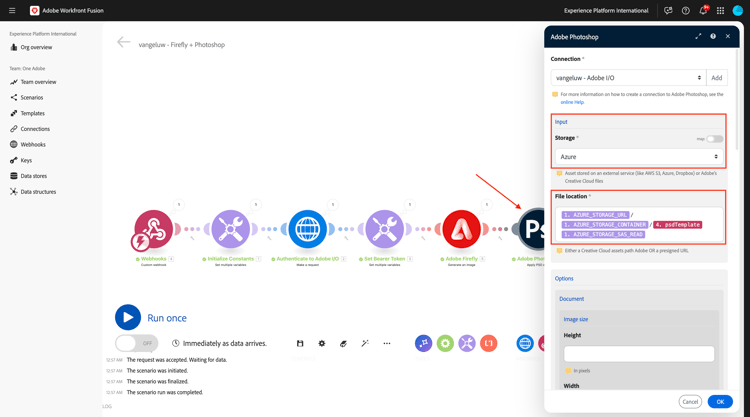The image size is (750, 417).
Task: Click the AZURE_STORAGE_CONTAINER variable pill
Action: click(605, 225)
